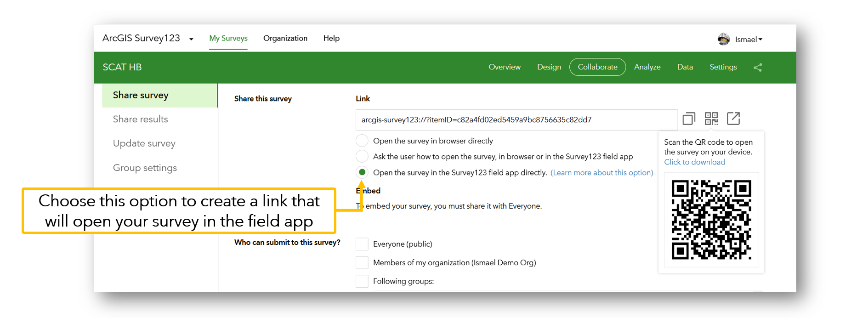Switch to the Overview tab
Image resolution: width=868 pixels, height=318 pixels.
click(x=505, y=67)
